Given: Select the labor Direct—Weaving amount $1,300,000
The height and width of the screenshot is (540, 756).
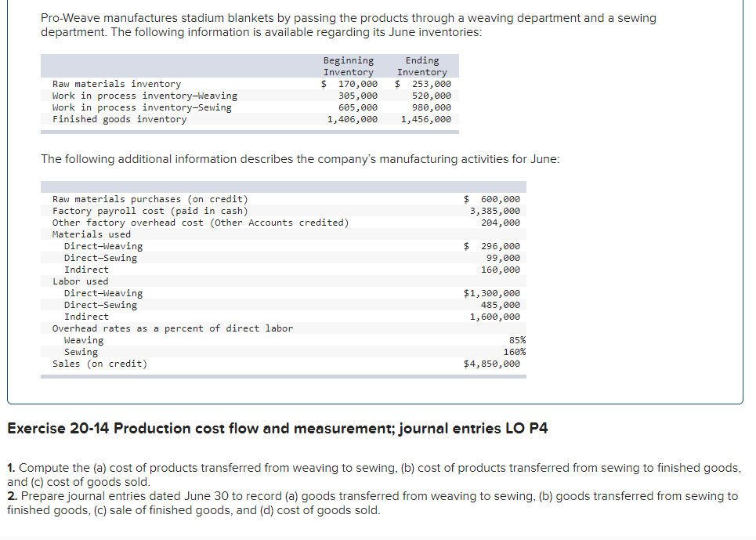Looking at the screenshot, I should [x=492, y=293].
